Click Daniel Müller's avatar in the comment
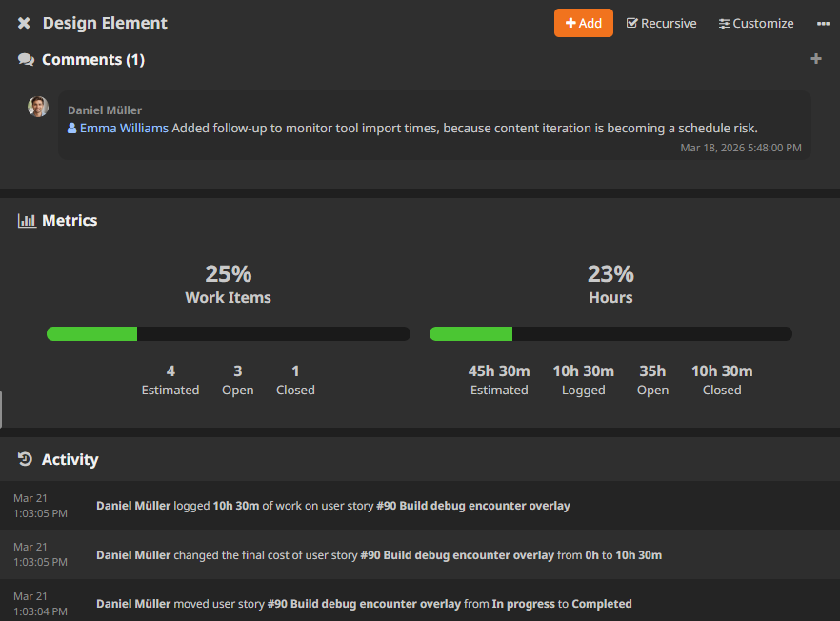This screenshot has width=840, height=621. pyautogui.click(x=38, y=107)
